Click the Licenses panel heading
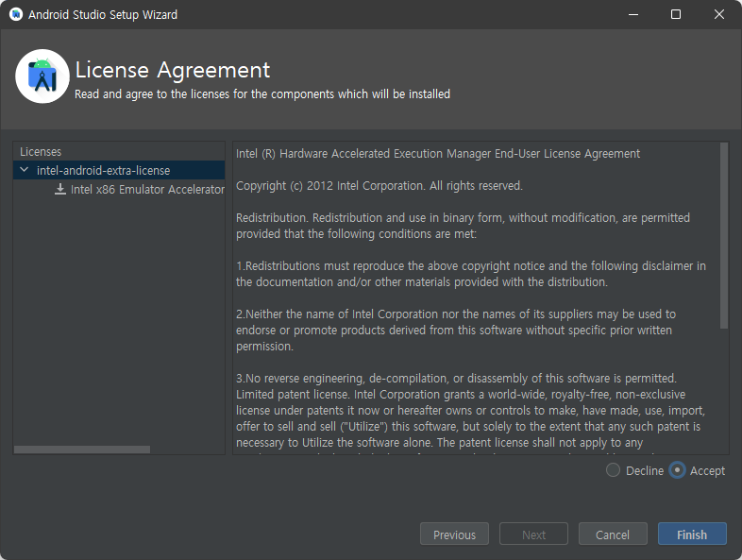 tap(41, 151)
